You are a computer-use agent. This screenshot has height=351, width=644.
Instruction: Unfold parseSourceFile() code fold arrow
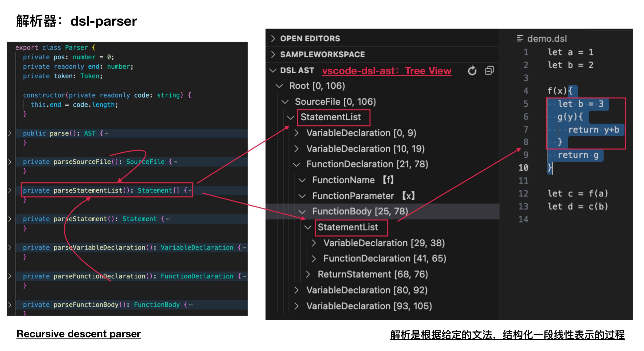pos(10,162)
